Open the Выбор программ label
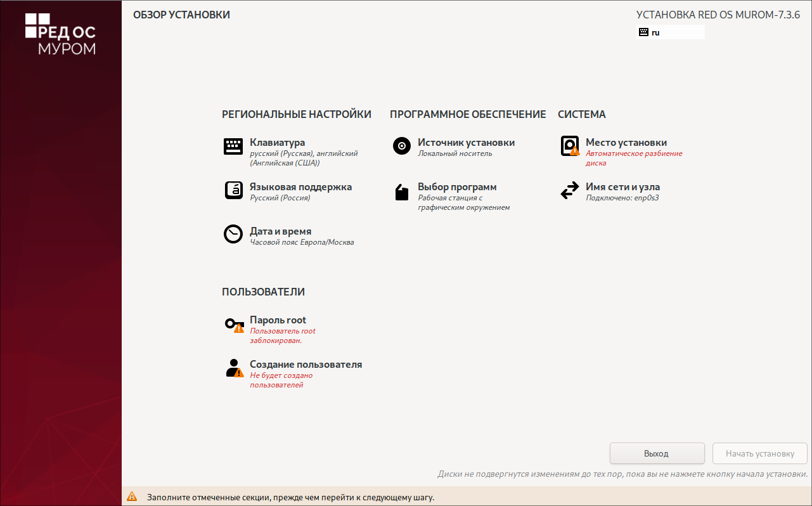This screenshot has height=506, width=812. pos(456,187)
